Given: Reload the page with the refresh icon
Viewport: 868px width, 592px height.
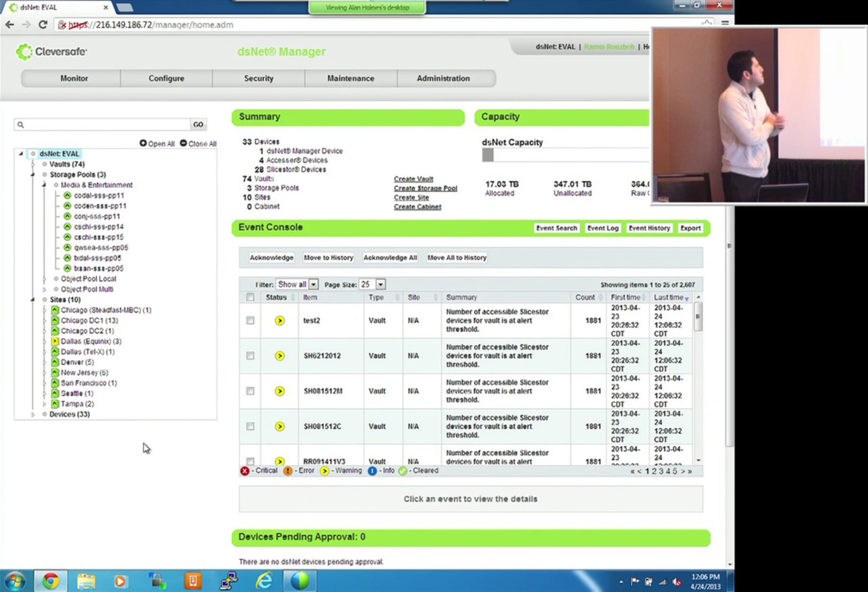Looking at the screenshot, I should click(43, 25).
